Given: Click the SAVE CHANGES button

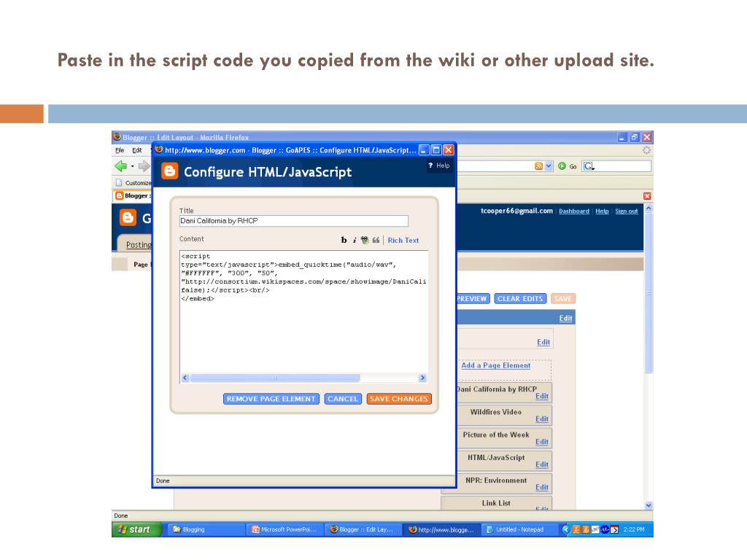Looking at the screenshot, I should pos(399,399).
